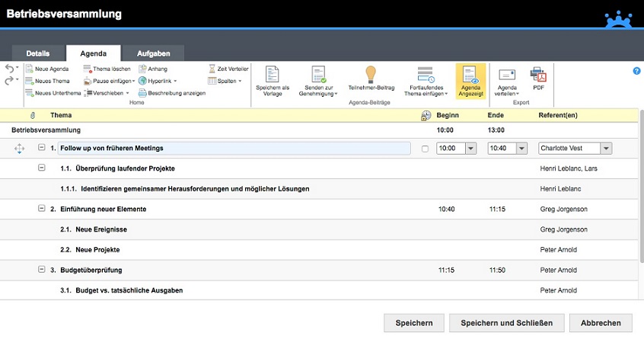The image size is (644, 346).
Task: Select row 2.2 Neue Projekte
Action: pos(319,250)
